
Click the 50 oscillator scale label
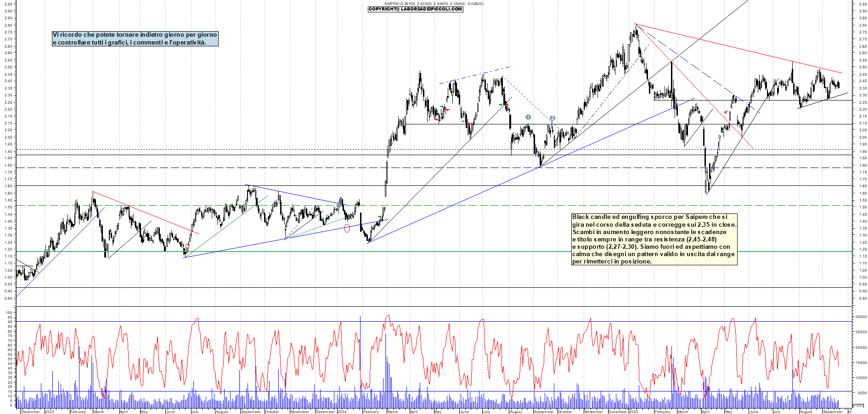point(10,359)
